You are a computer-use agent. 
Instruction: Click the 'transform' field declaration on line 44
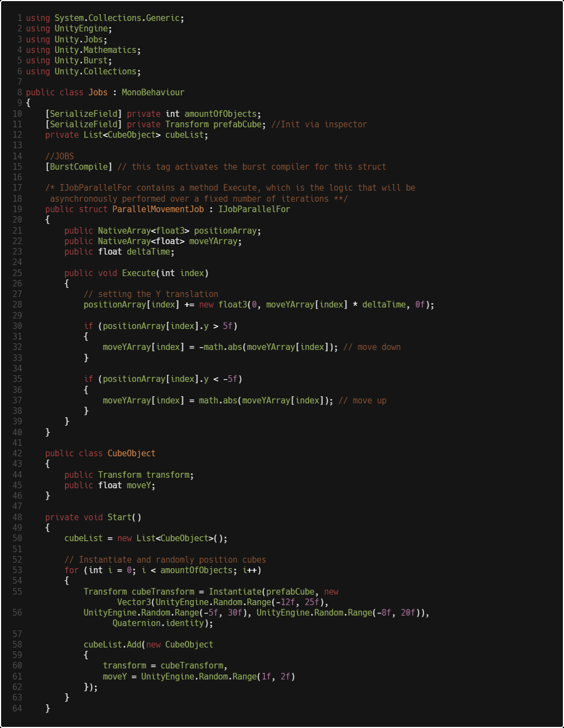(167, 475)
